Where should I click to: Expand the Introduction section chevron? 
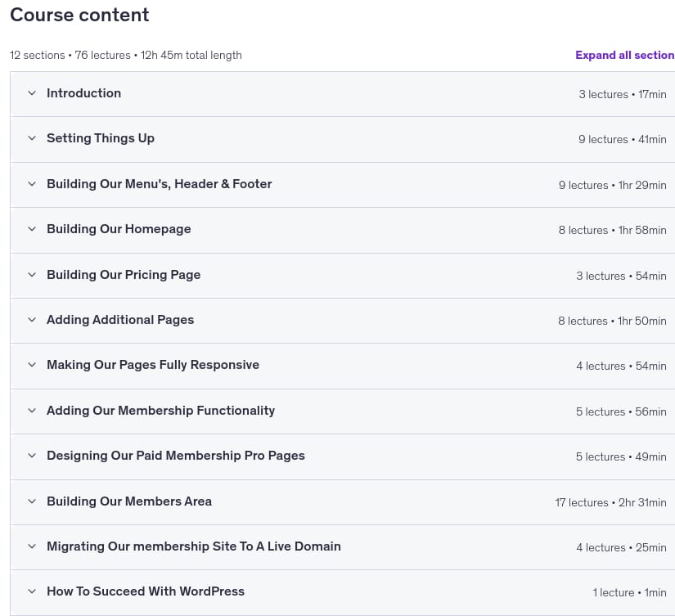coord(32,93)
